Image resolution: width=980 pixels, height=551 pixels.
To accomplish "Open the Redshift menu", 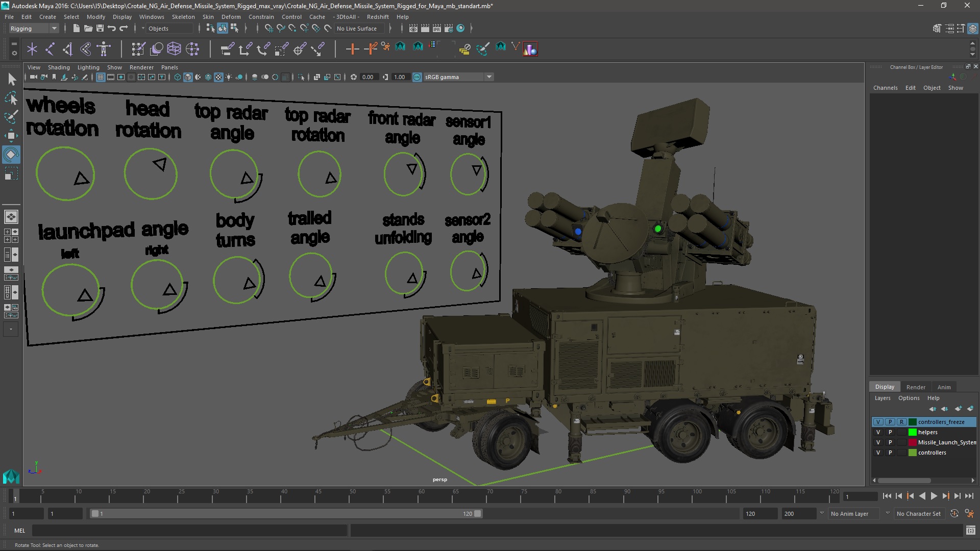I will [x=378, y=17].
